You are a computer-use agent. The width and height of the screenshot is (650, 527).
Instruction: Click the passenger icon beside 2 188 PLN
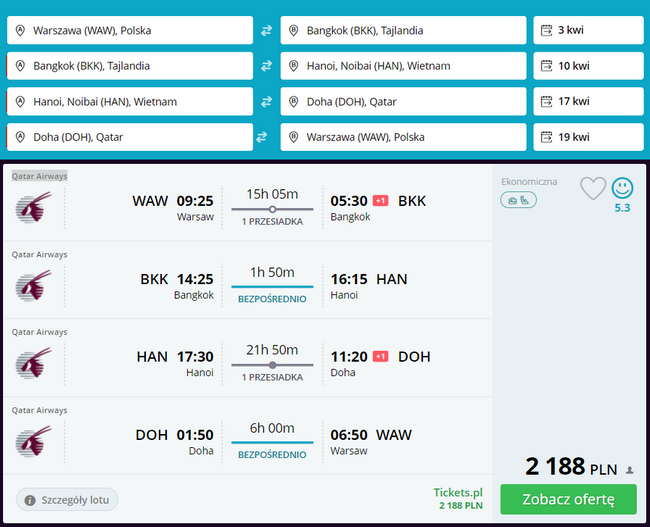click(x=630, y=470)
